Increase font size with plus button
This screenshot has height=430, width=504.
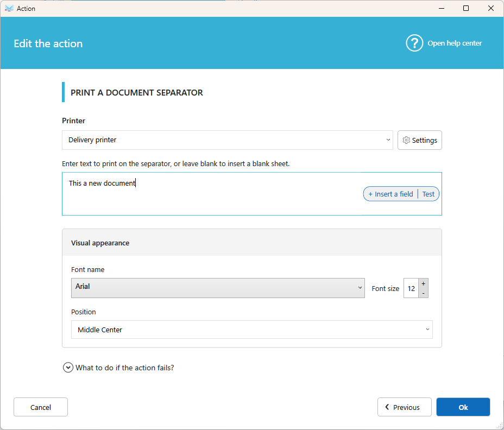[423, 283]
